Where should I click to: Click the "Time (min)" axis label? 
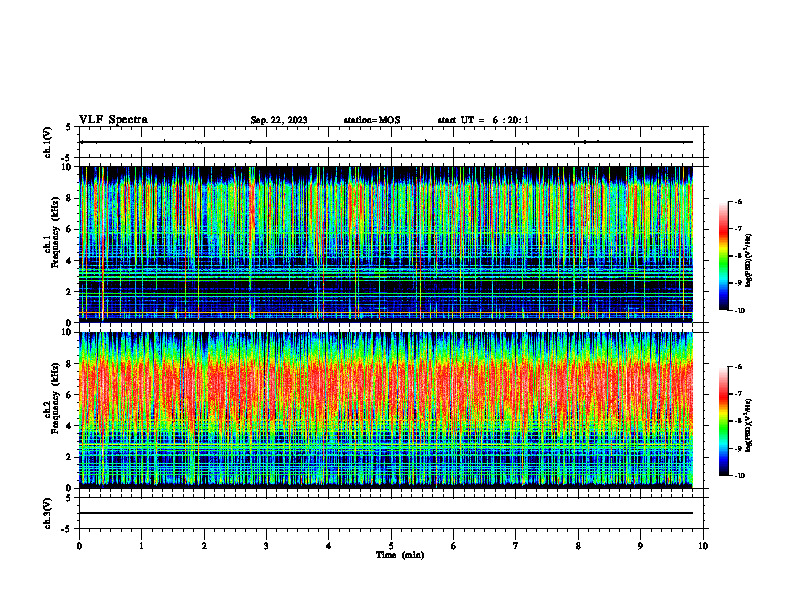point(400,555)
